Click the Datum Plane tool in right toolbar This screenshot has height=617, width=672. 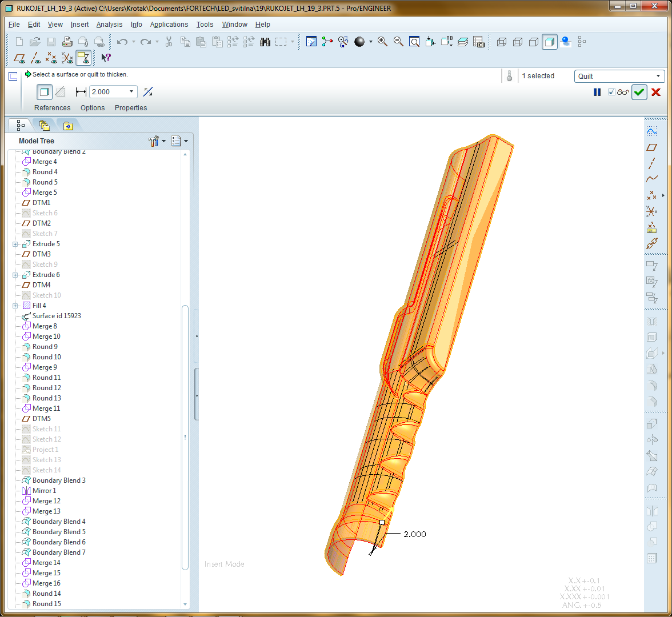[651, 147]
